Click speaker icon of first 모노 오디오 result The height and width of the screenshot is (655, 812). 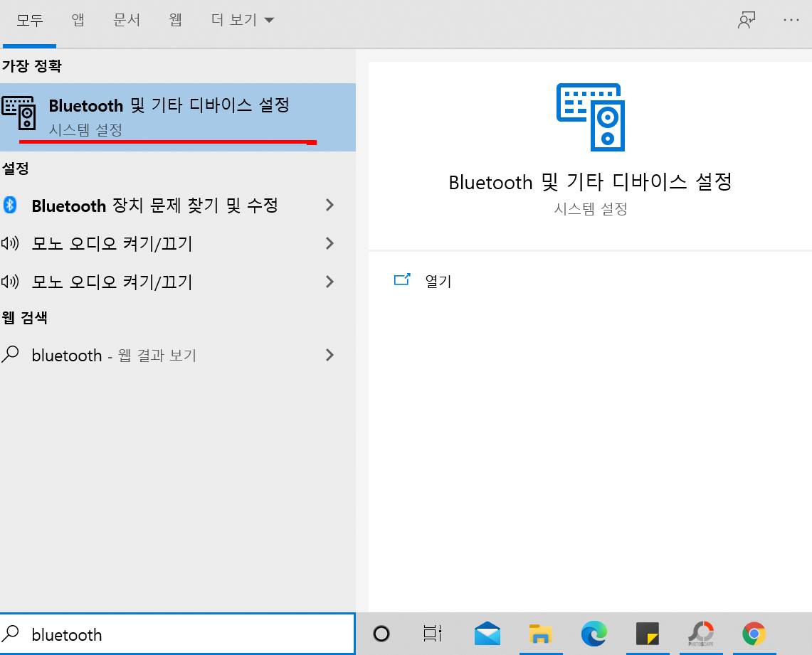point(10,243)
